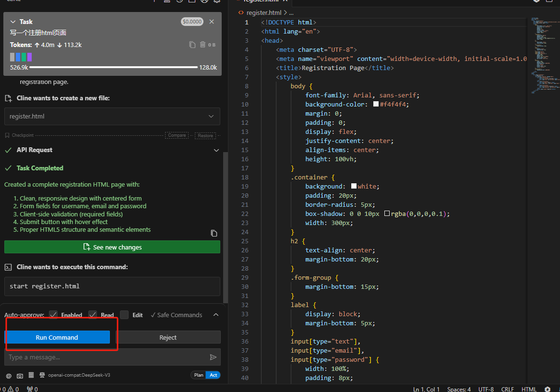Toggle Auto-approve Read checkbox
The image size is (560, 392).
(x=93, y=315)
